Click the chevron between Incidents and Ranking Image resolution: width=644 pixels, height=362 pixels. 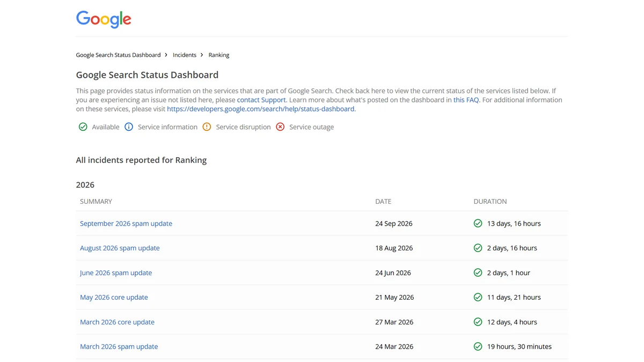[202, 55]
